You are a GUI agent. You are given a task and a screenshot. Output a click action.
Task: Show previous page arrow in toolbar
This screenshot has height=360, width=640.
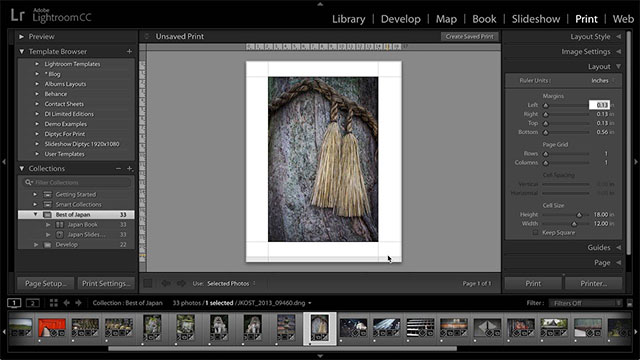pyautogui.click(x=166, y=283)
